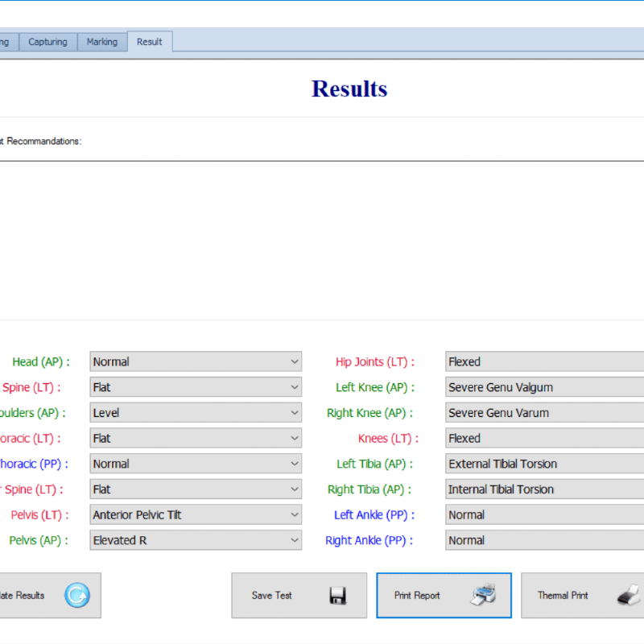644x644 pixels.
Task: Expand the Head (AP) dropdown
Action: point(196,362)
